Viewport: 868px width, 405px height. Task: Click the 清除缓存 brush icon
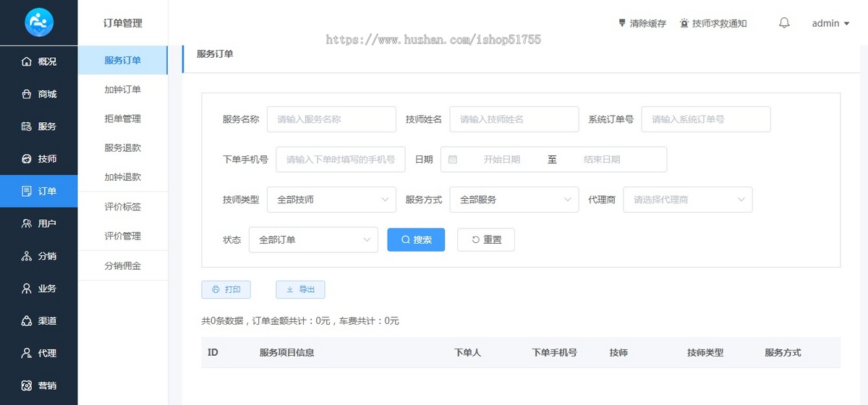click(x=622, y=23)
